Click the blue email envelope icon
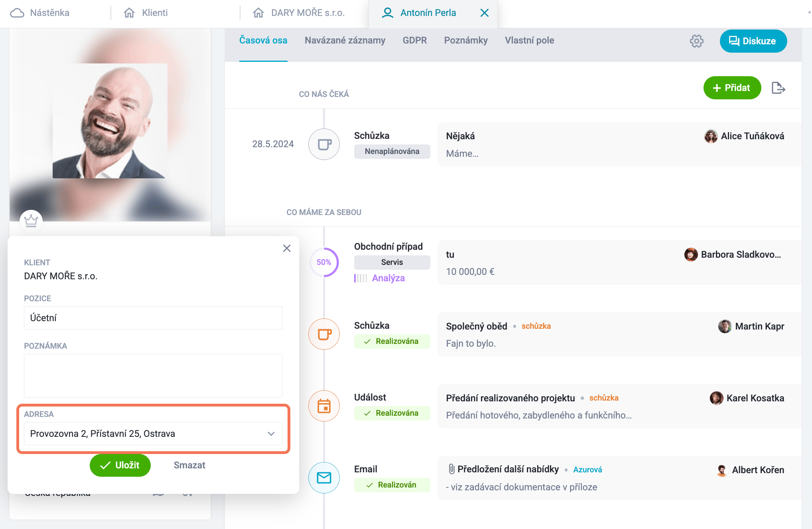Viewport: 812px width, 529px height. [x=324, y=478]
